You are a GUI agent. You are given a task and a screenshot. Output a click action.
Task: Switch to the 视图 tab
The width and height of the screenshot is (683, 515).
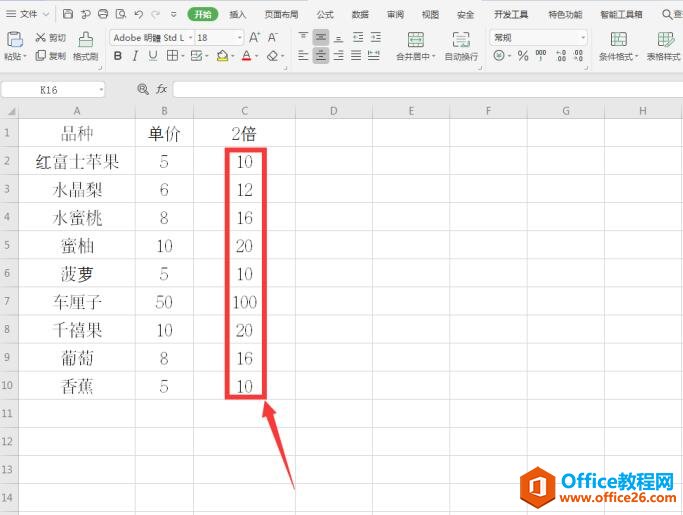pos(430,14)
